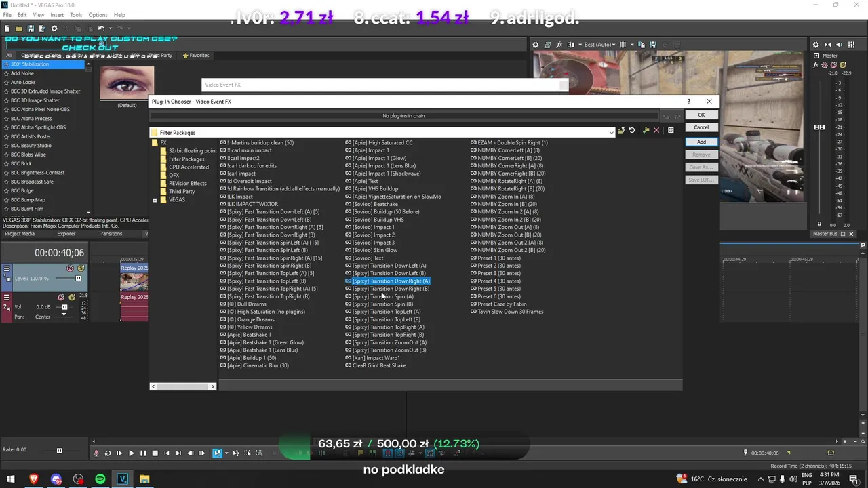Image resolution: width=868 pixels, height=488 pixels.
Task: Mute audio track 2
Action: tap(62, 297)
